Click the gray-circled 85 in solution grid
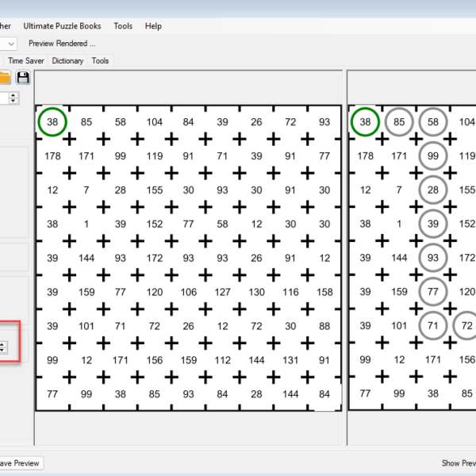The image size is (476, 476). tap(399, 122)
